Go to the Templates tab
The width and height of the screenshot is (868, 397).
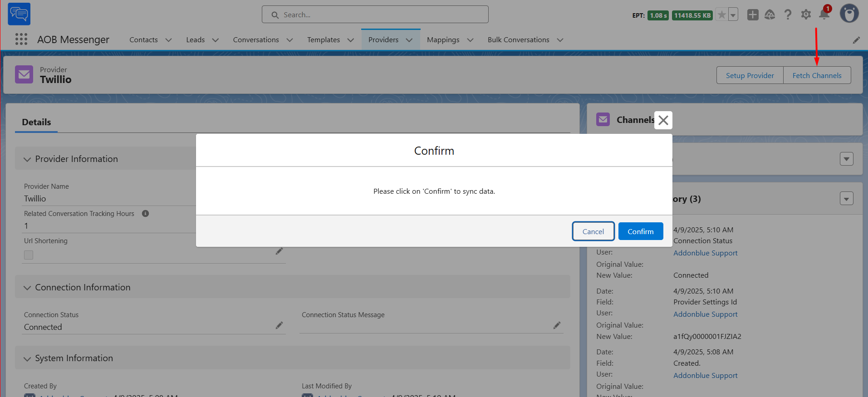pyautogui.click(x=323, y=40)
